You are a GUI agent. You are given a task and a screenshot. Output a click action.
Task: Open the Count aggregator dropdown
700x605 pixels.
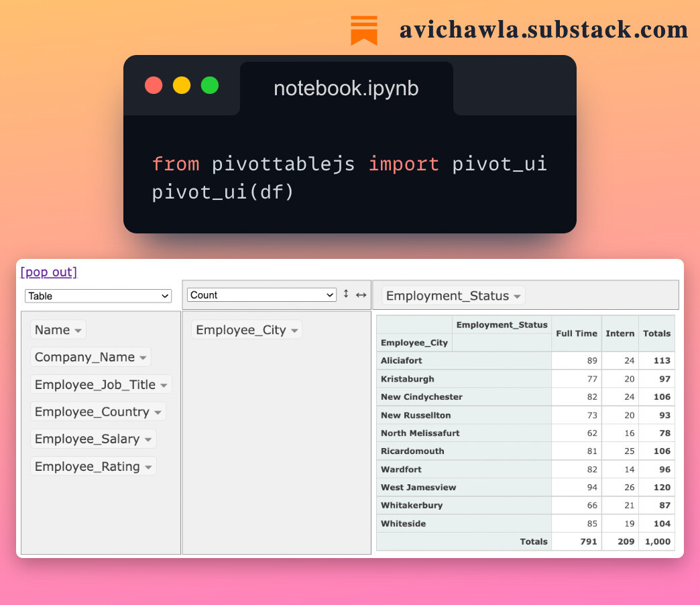(261, 294)
